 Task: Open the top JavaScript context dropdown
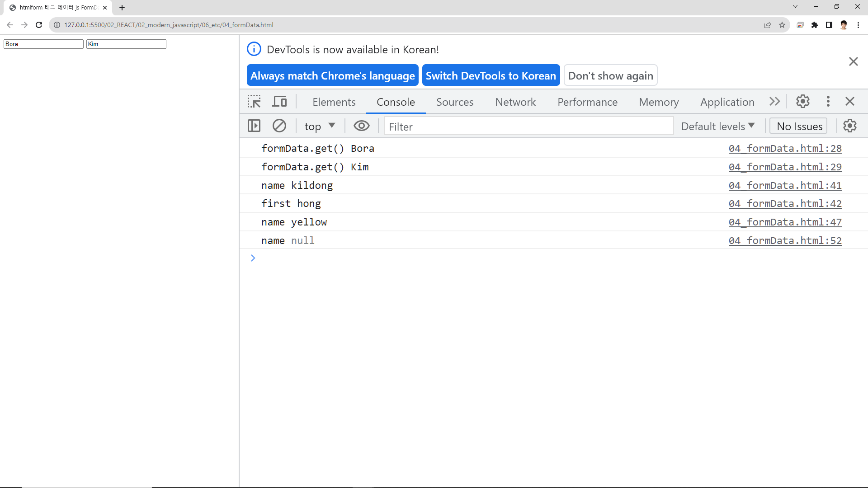coord(320,126)
